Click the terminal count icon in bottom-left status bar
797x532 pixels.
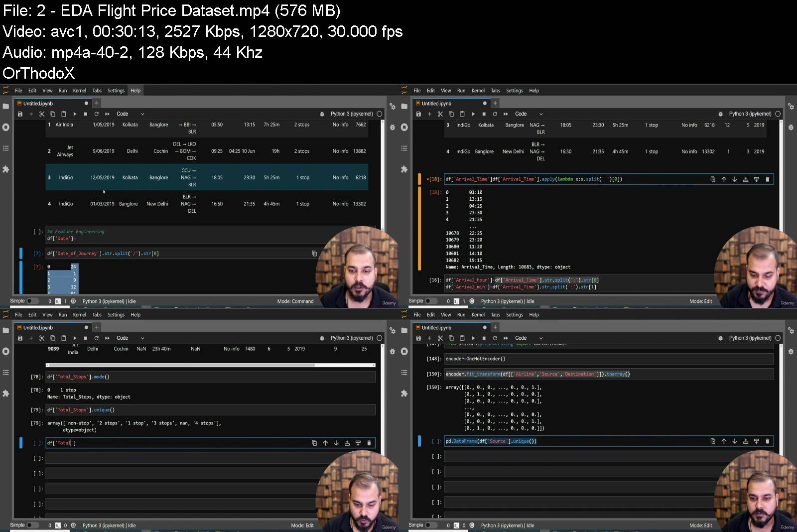click(58, 526)
